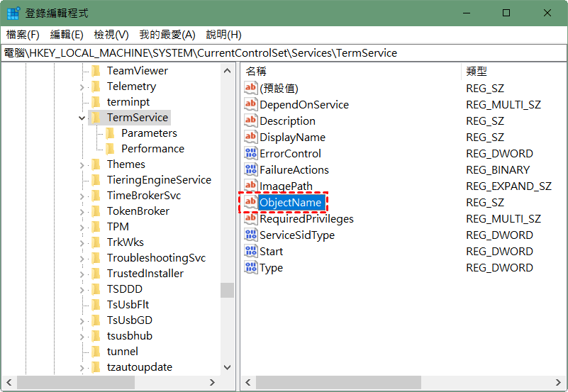Click the tree pane scroll down arrow
568x392 pixels.
pyautogui.click(x=227, y=367)
